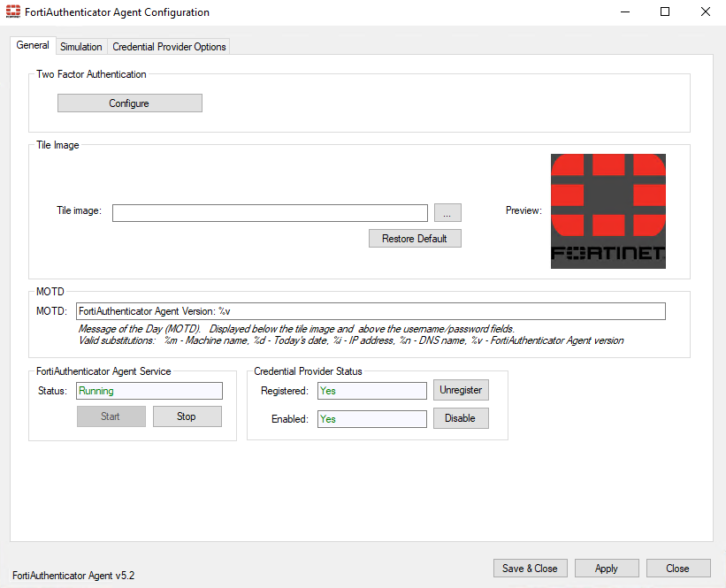
Task: Click Restore Default for the tile image
Action: tap(415, 238)
